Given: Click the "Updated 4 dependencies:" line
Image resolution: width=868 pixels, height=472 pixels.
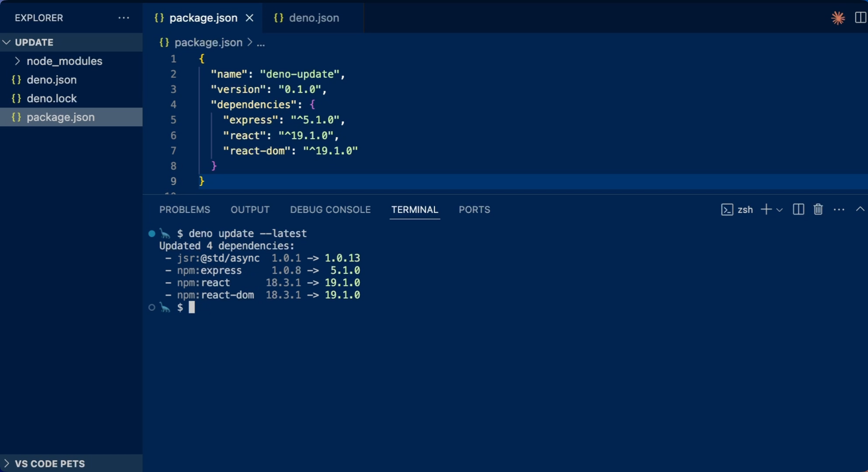Looking at the screenshot, I should 227,246.
